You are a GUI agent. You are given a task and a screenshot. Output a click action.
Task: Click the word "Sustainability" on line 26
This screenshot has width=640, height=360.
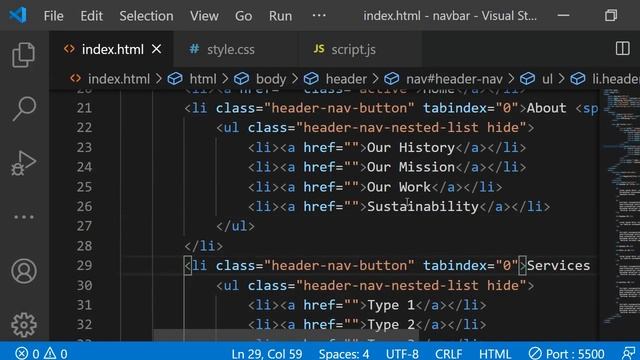(x=422, y=207)
